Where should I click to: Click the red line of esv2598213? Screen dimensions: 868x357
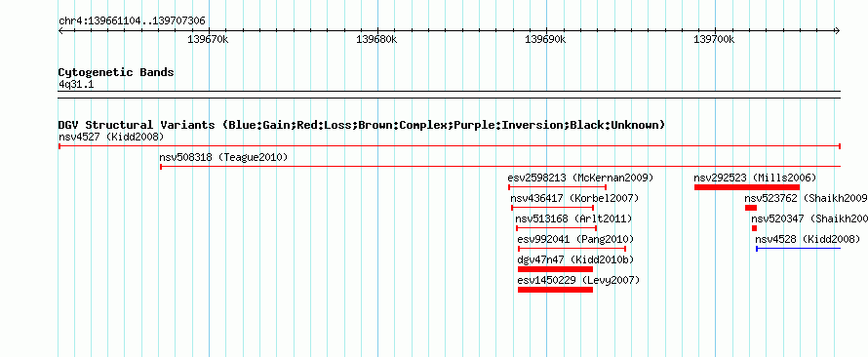point(558,187)
